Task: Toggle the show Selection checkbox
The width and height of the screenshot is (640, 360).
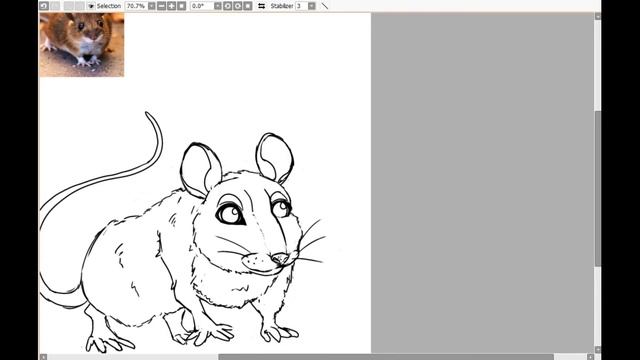Action: [91, 6]
